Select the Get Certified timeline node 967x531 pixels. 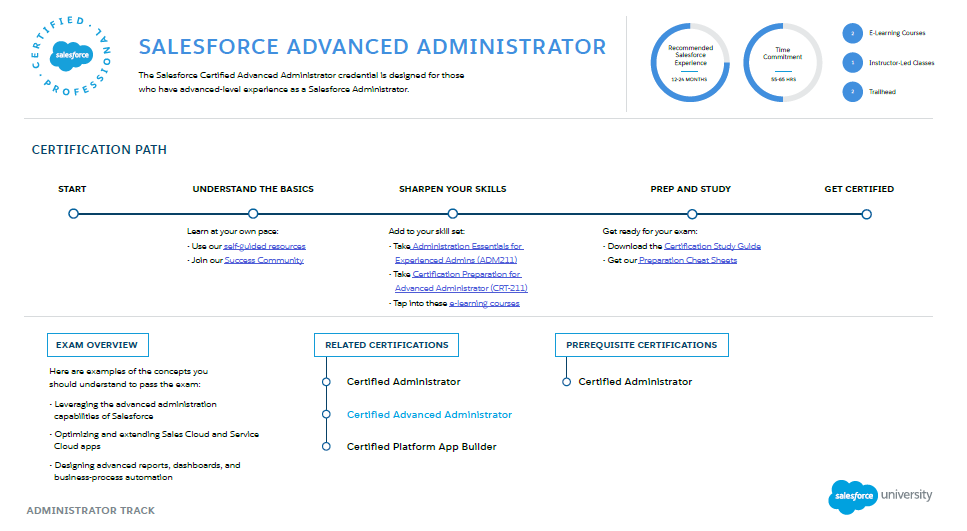[866, 215]
